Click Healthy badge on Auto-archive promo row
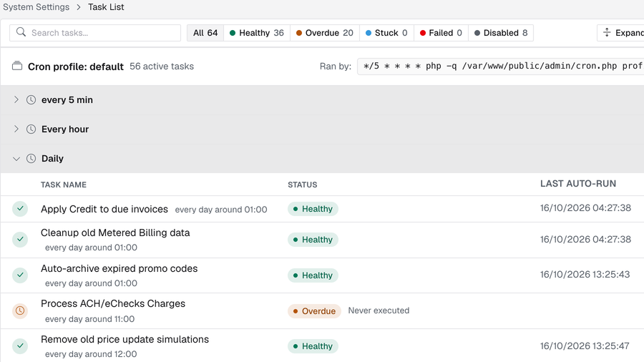 [313, 275]
